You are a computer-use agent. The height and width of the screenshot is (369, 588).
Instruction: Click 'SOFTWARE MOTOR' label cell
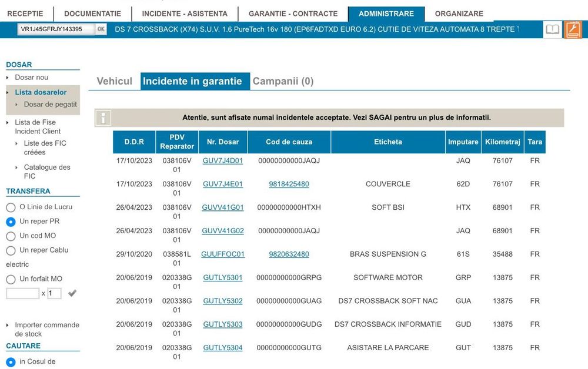388,278
